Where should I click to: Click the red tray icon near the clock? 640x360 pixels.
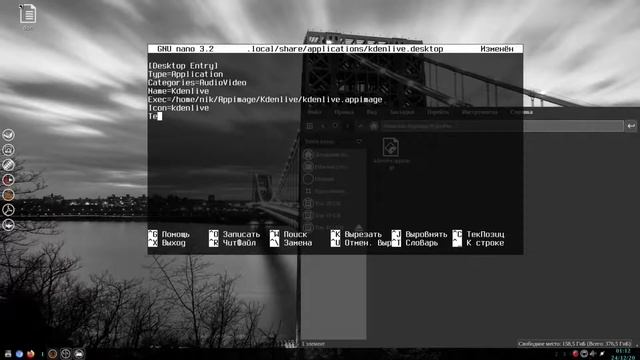(x=576, y=353)
